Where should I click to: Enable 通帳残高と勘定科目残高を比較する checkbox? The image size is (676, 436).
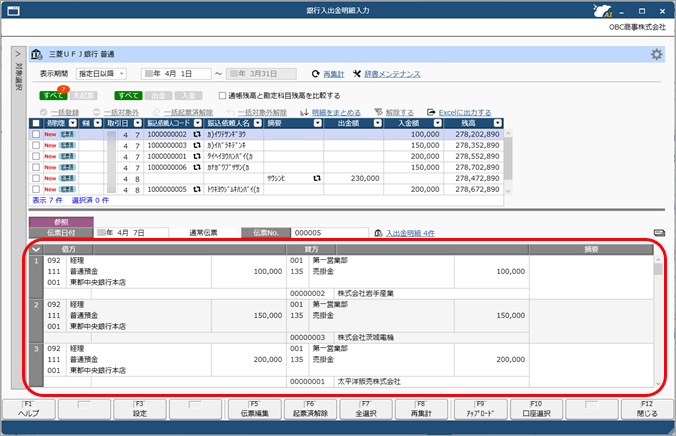point(222,95)
